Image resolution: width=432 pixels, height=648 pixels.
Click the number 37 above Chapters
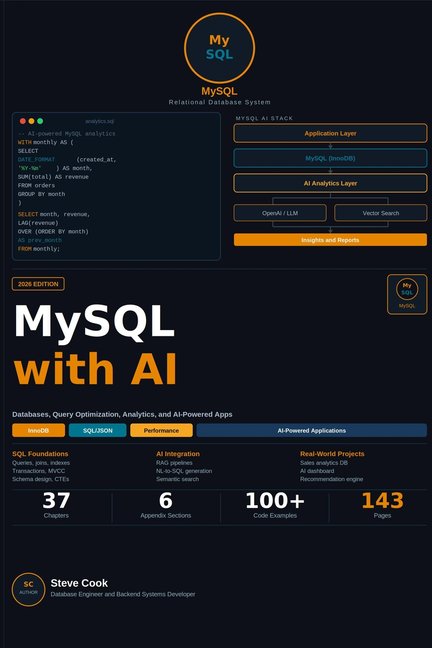(56, 500)
